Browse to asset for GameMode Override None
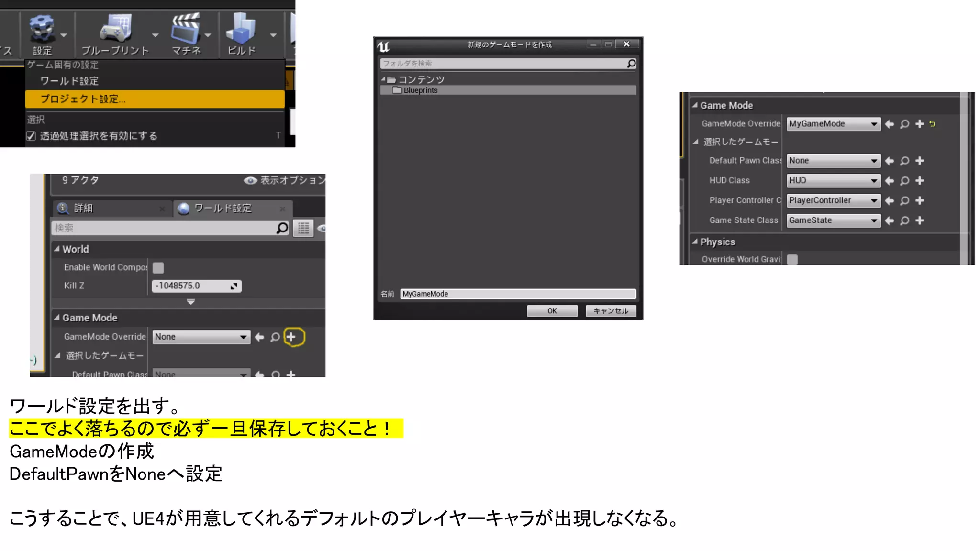 coord(275,337)
